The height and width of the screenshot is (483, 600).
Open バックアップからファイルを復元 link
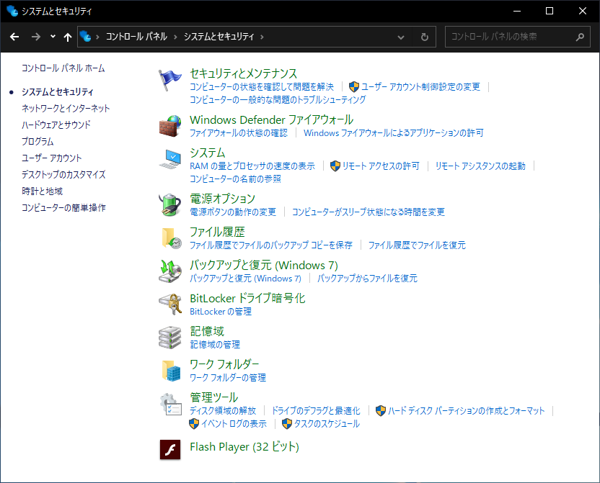(x=367, y=278)
